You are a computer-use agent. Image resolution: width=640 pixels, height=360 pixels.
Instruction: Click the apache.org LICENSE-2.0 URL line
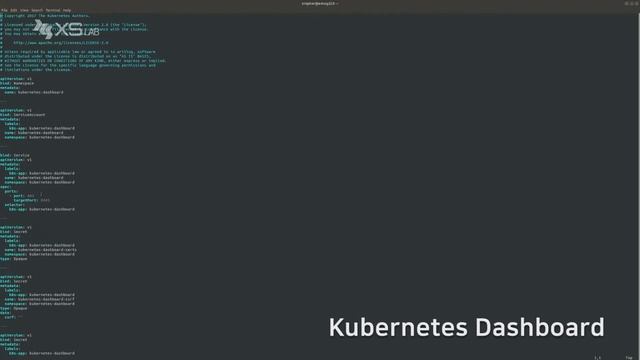coord(61,42)
